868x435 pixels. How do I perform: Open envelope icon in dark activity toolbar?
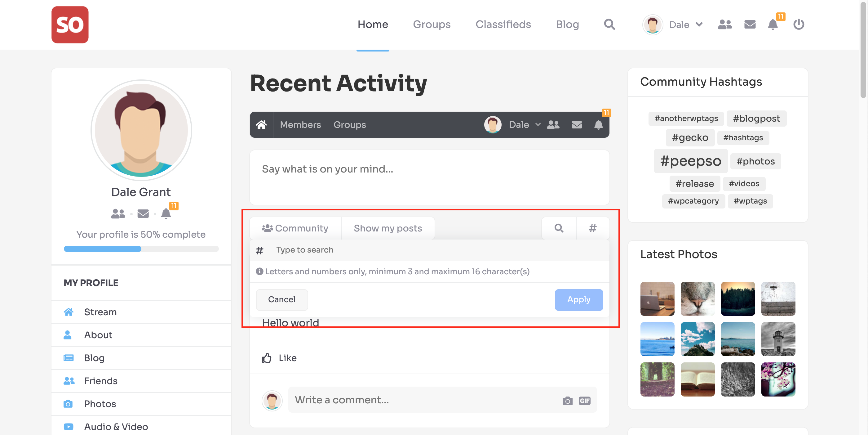pyautogui.click(x=577, y=125)
